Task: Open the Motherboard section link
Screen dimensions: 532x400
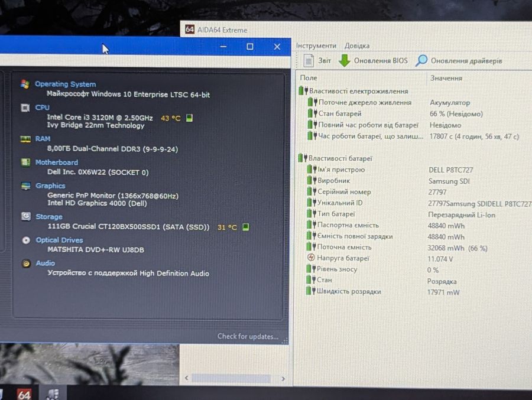Action: tap(57, 162)
